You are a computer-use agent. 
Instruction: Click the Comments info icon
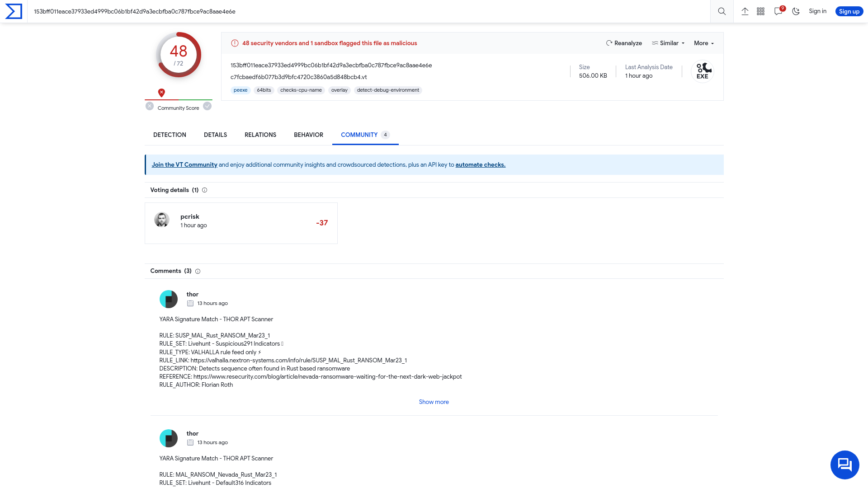(x=198, y=271)
